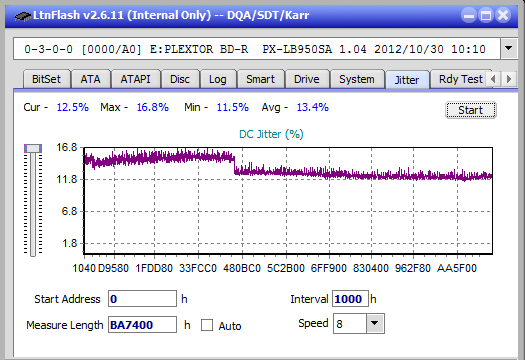Click the AA5F00 axis label
Image resolution: width=525 pixels, height=360 pixels.
(457, 268)
